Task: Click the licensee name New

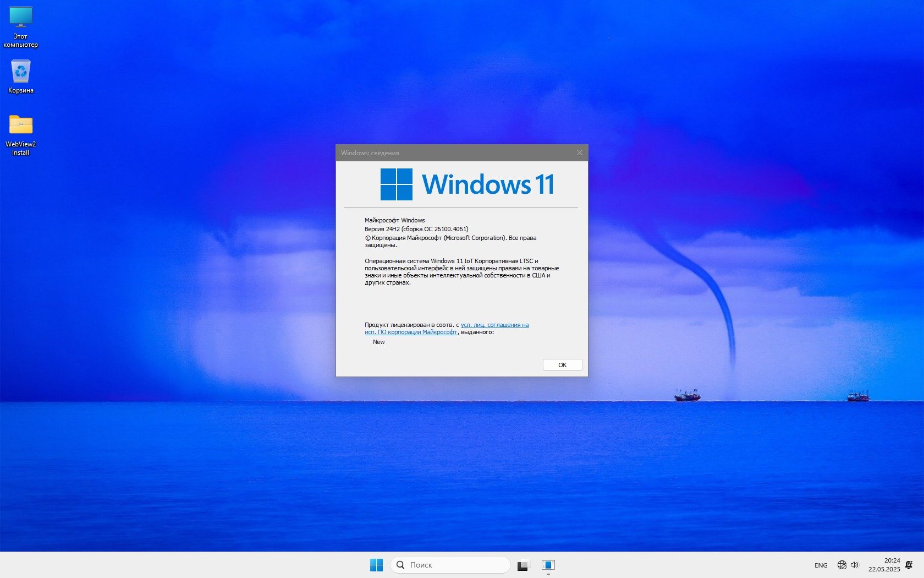Action: point(379,342)
